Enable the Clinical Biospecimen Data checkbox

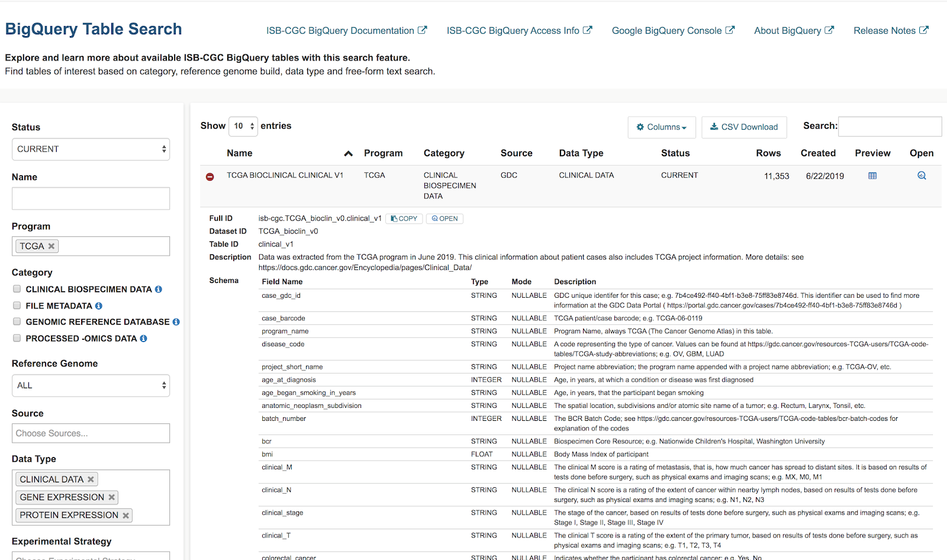click(x=17, y=289)
